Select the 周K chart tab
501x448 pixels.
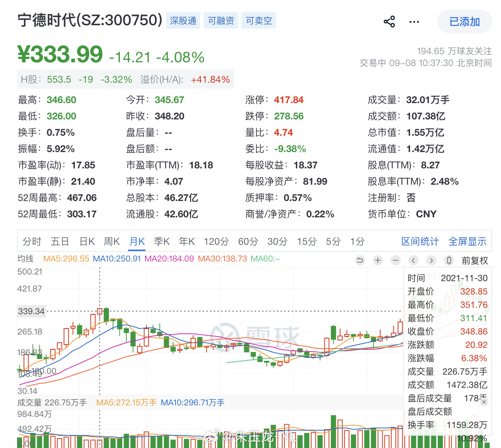point(112,241)
